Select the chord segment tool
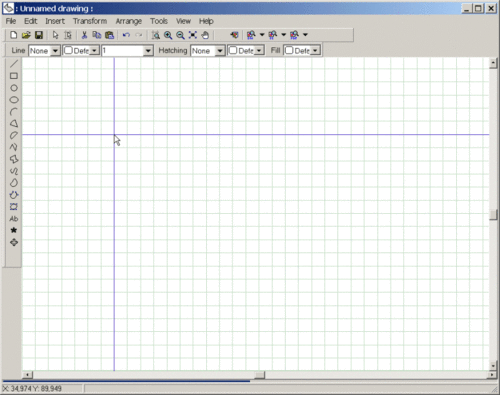The height and width of the screenshot is (395, 500). [x=14, y=135]
